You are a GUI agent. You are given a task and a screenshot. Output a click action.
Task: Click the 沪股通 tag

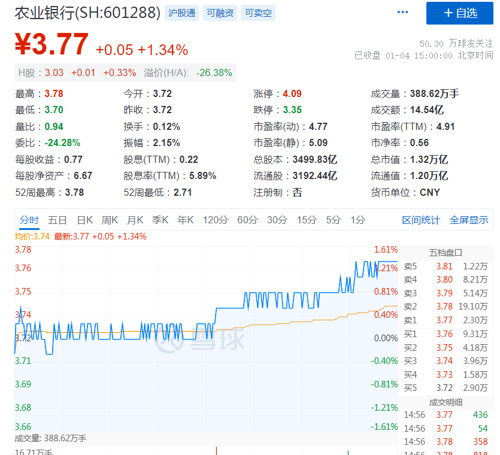(x=182, y=13)
